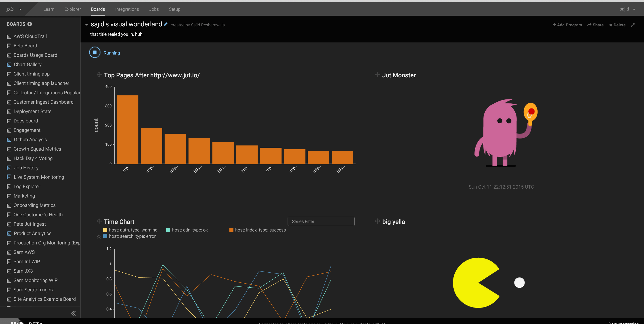This screenshot has width=644, height=324.
Task: Click the Jut Monster timestamp text
Action: coord(501,187)
